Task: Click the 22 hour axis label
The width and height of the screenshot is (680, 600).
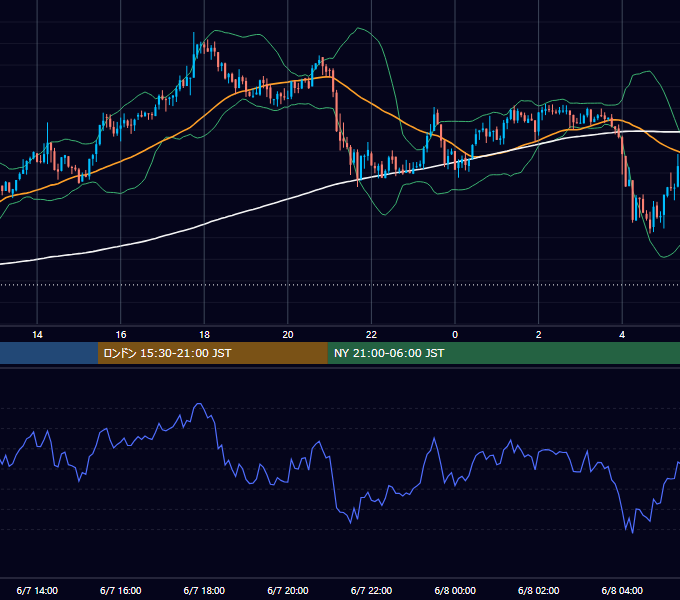Action: pos(371,335)
